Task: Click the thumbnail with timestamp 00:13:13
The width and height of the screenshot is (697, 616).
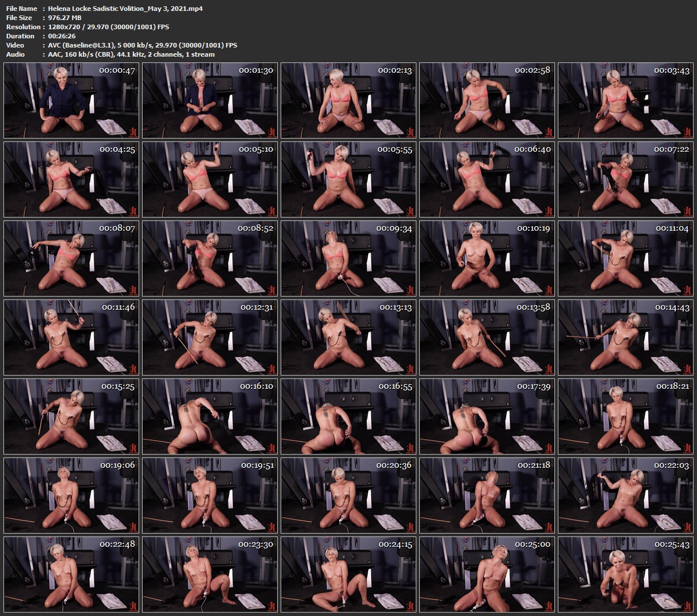Action: point(349,337)
